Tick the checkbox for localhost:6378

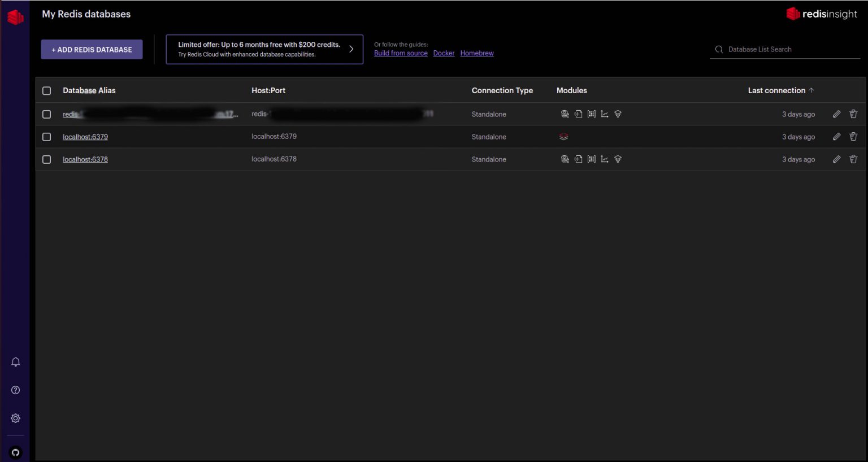click(47, 159)
